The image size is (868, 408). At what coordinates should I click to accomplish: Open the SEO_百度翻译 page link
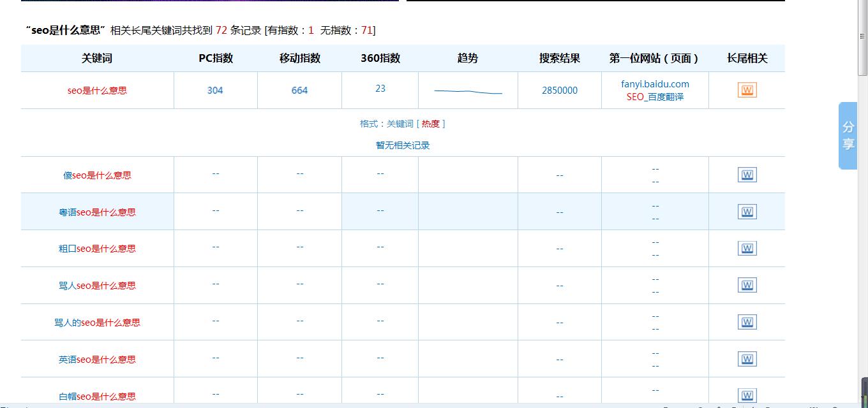[x=655, y=96]
